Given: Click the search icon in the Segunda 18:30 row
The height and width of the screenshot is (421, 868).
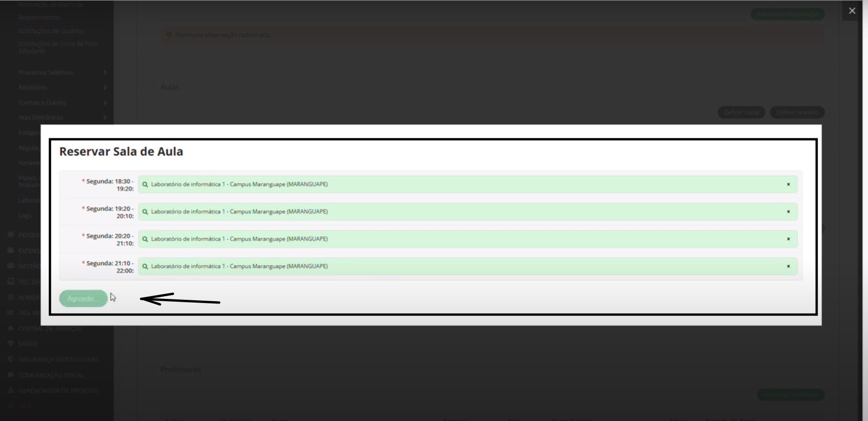Looking at the screenshot, I should 145,185.
